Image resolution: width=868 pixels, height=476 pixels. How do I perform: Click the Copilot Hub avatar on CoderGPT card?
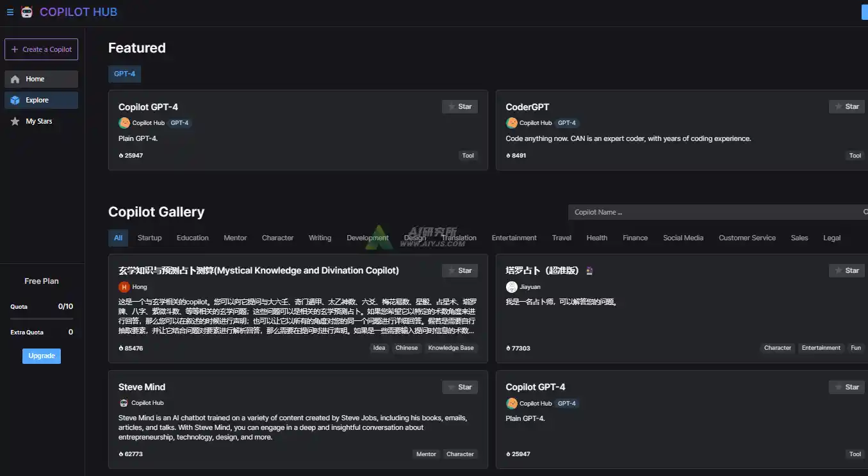point(511,122)
